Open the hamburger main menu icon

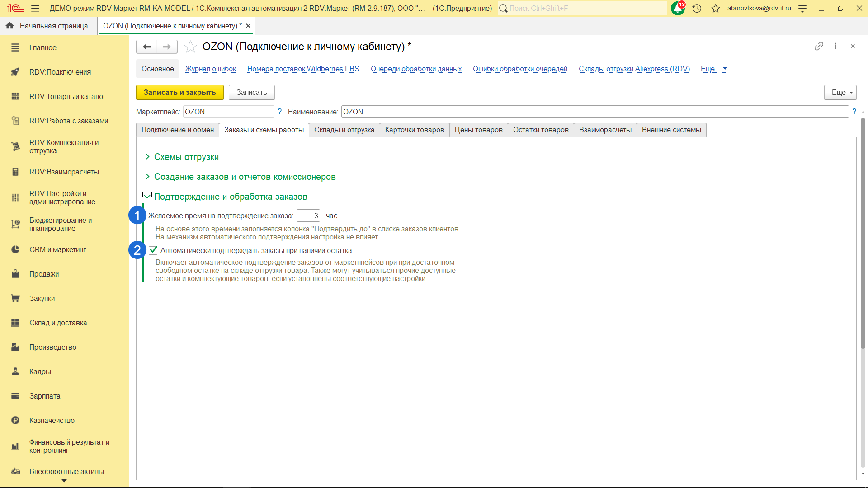35,8
